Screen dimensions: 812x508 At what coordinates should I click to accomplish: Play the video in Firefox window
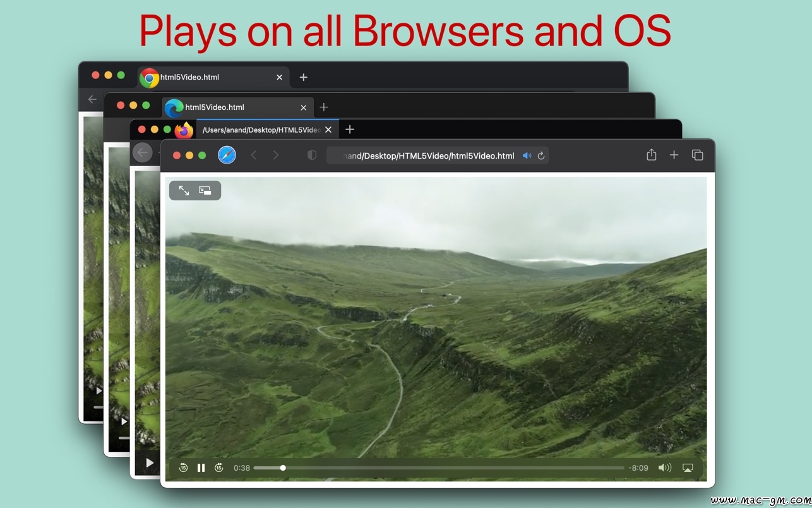click(150, 463)
